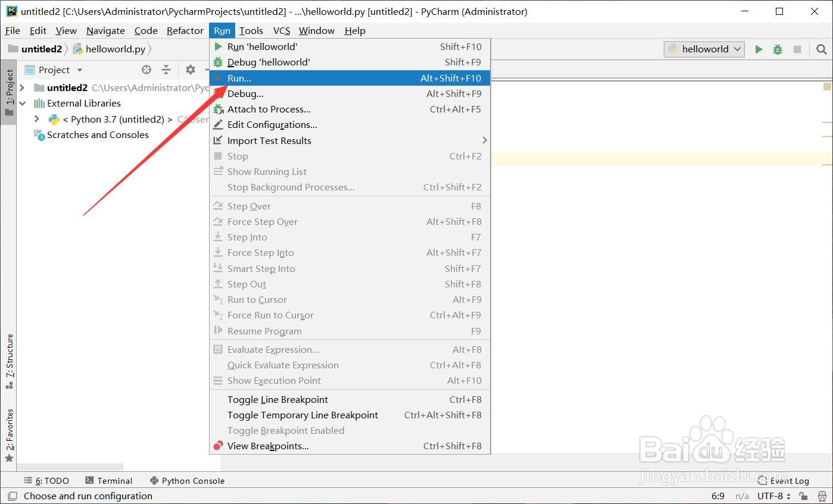This screenshot has height=504, width=833.
Task: Open the Tools menu
Action: click(x=251, y=30)
